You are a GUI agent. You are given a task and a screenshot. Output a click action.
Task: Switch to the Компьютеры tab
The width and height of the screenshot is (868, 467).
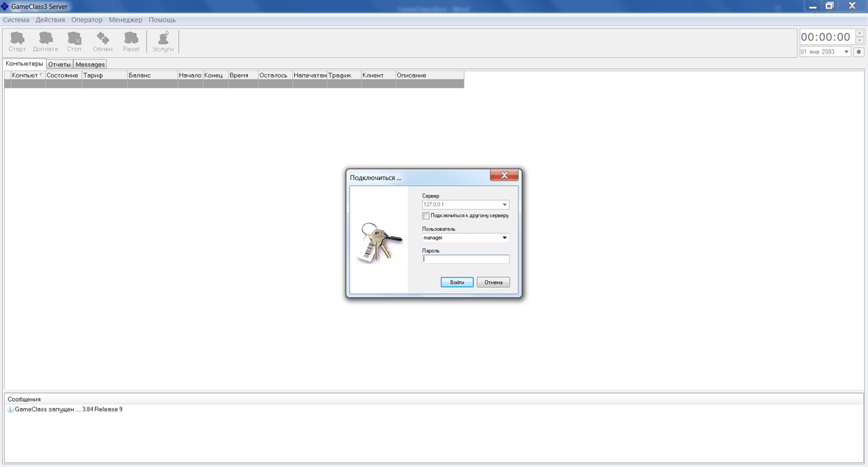(24, 64)
